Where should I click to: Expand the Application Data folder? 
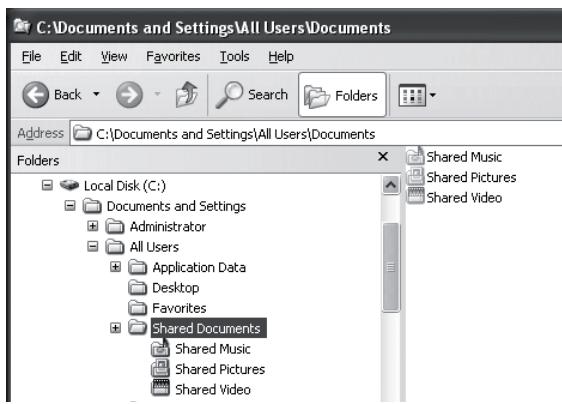pos(115,267)
